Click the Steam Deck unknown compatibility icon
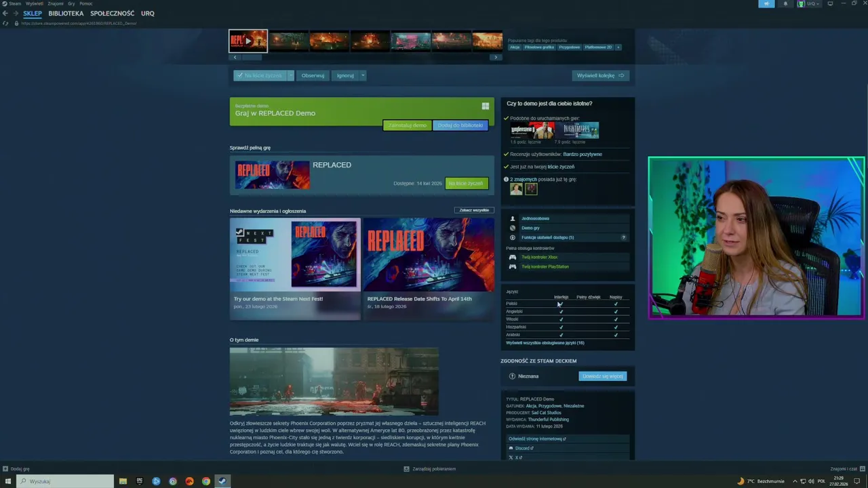This screenshot has width=868, height=488. click(512, 376)
